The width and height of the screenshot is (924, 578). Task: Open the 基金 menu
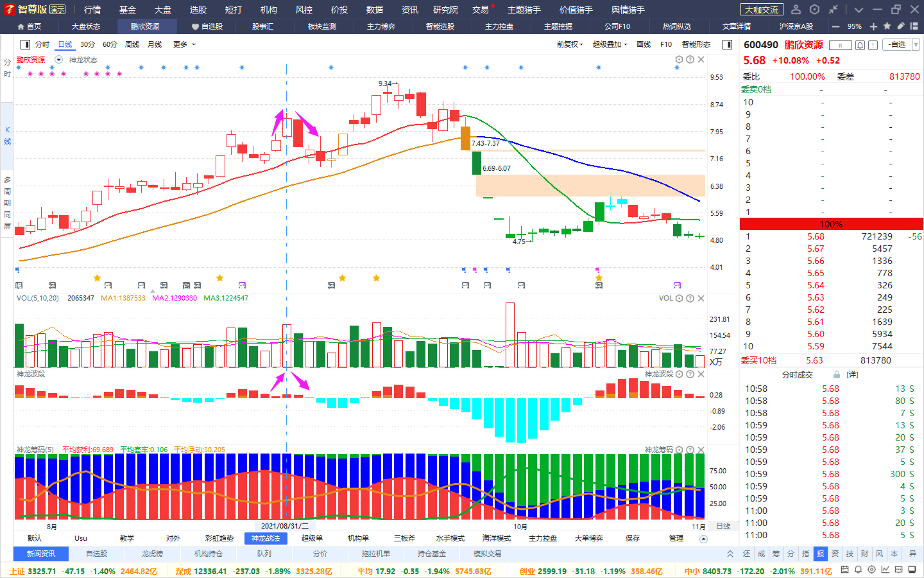128,10
